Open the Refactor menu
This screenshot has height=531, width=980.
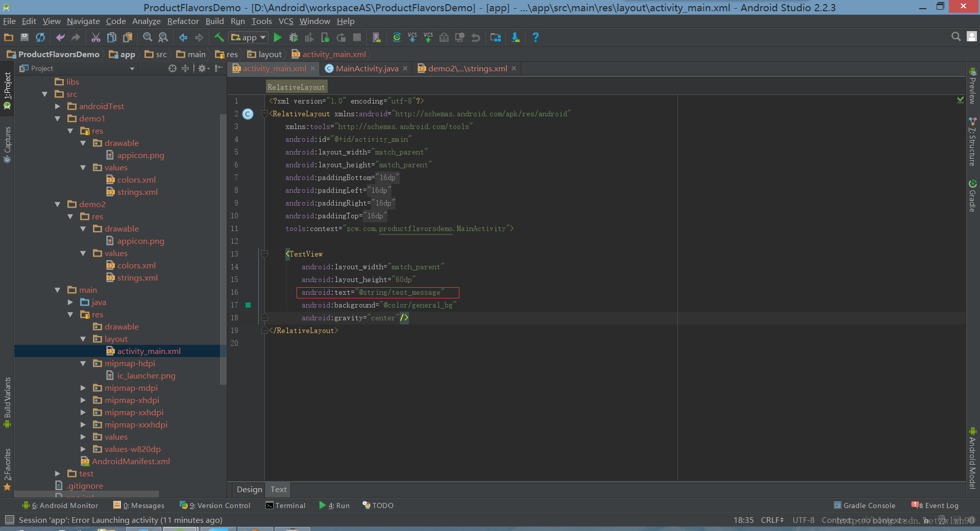183,21
